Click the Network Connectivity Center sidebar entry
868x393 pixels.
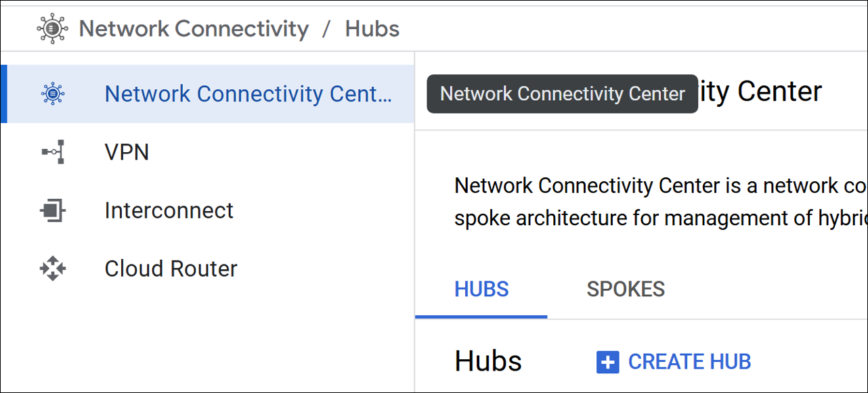click(x=248, y=93)
